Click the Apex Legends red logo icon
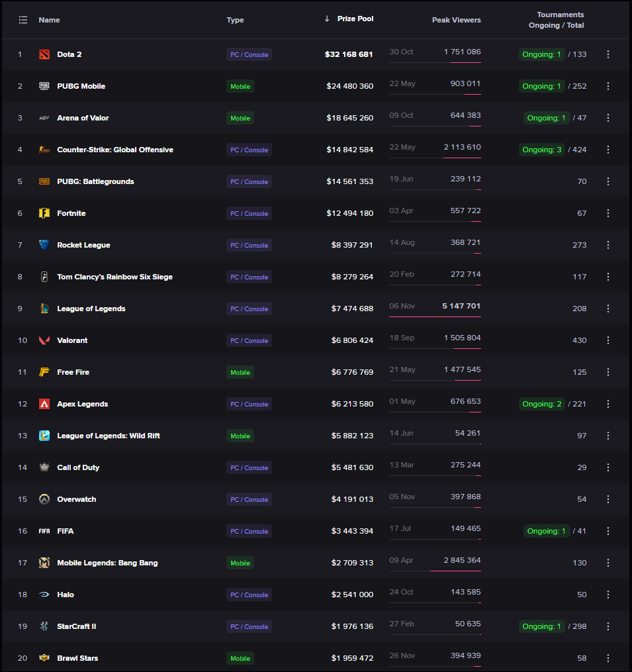The image size is (632, 672). click(44, 404)
